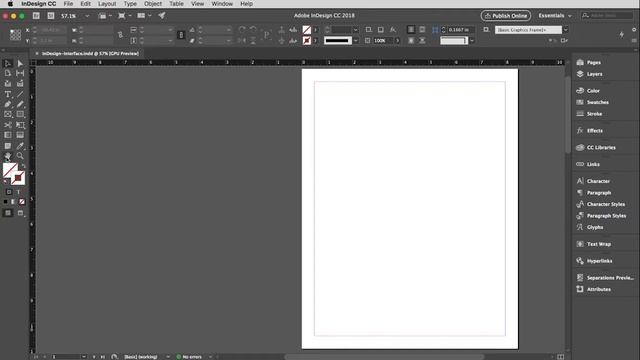Toggle Apply Color button in toolbox
This screenshot has height=360, width=640.
pyautogui.click(x=5, y=202)
